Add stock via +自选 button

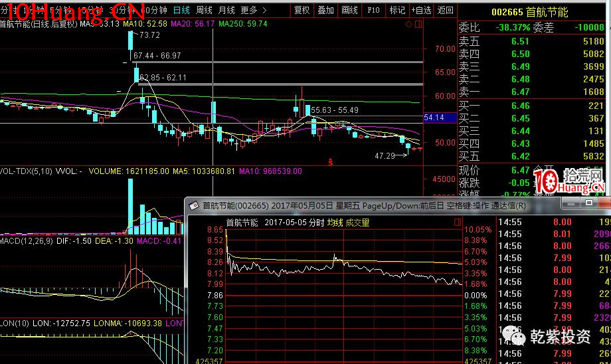pyautogui.click(x=421, y=11)
